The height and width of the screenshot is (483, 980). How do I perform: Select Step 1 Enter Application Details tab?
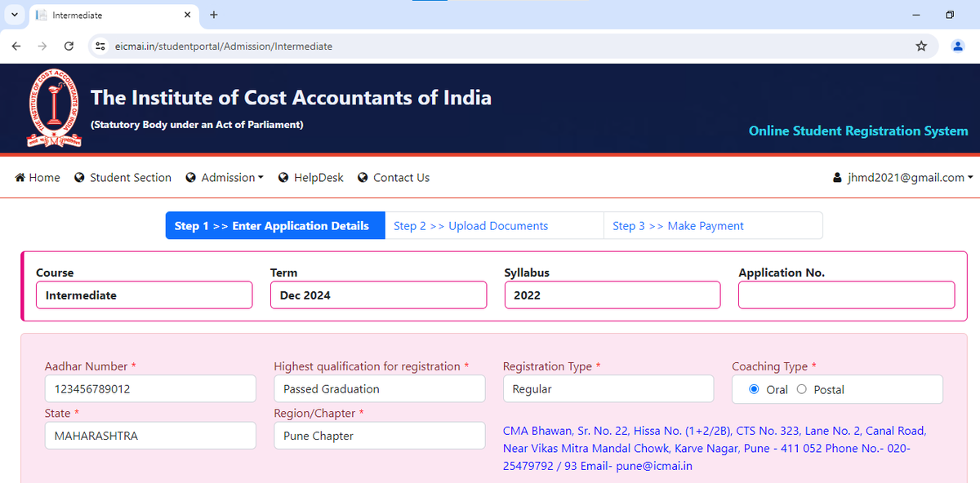[275, 226]
